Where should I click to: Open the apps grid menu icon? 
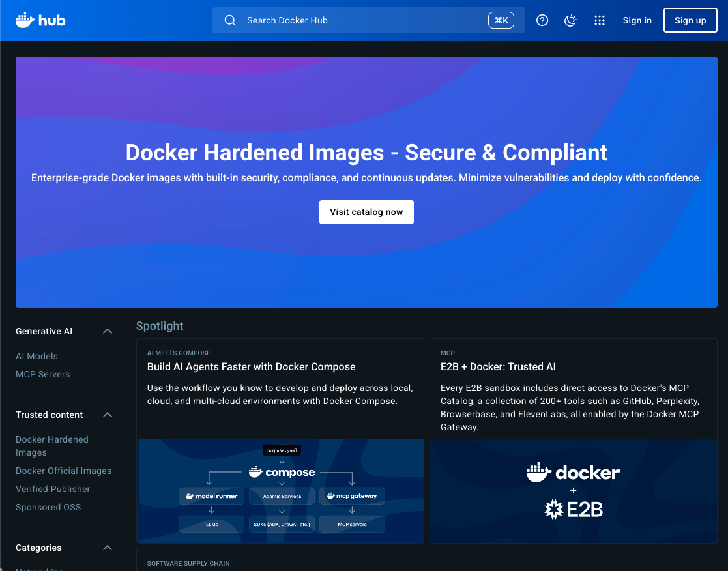tap(600, 20)
